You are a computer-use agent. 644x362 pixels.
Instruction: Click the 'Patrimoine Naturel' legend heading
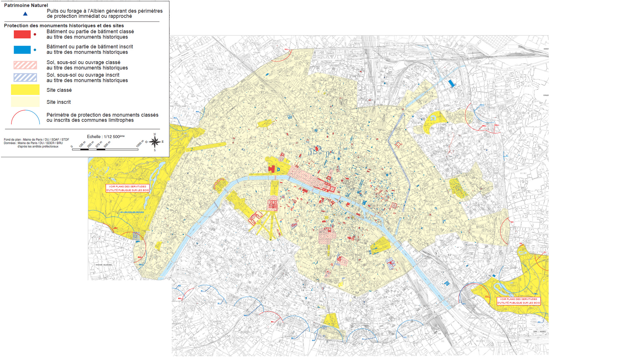(x=26, y=5)
